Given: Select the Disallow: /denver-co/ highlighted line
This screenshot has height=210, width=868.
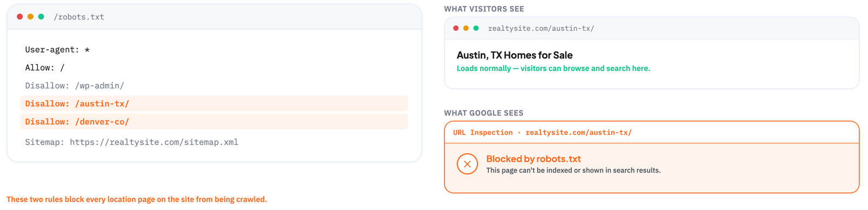Looking at the screenshot, I should (214, 122).
